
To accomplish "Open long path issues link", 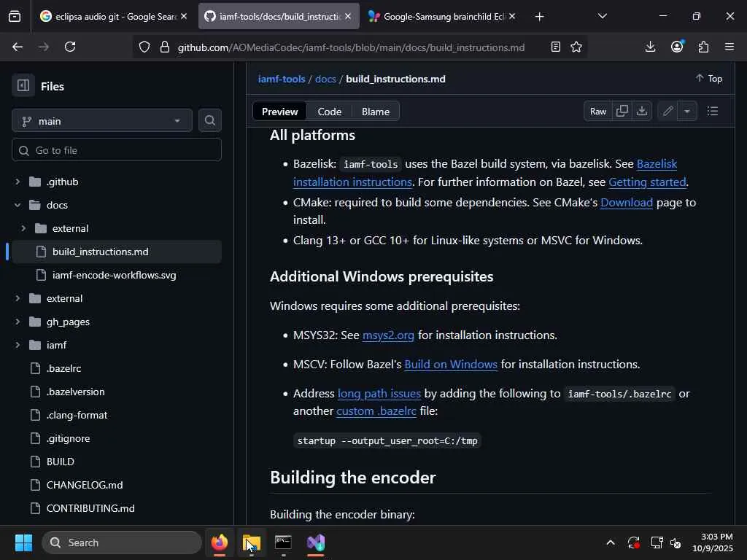I will pos(379,394).
